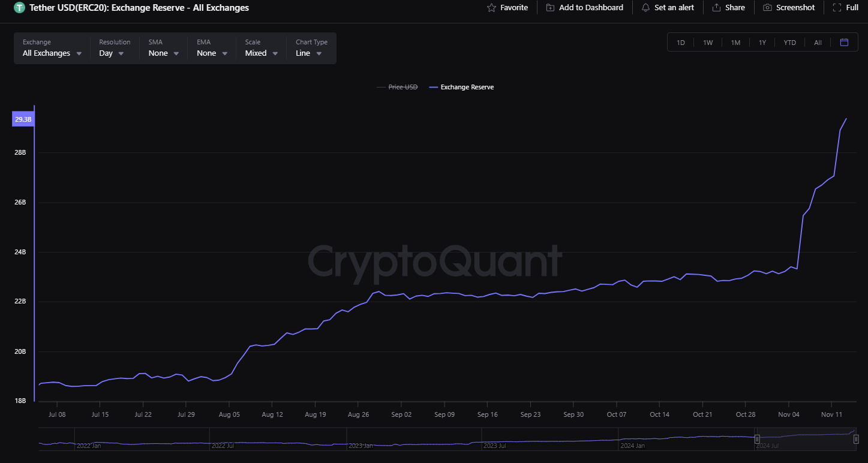Click the 2024 Jan point in range navigator
Image resolution: width=868 pixels, height=463 pixels.
pyautogui.click(x=633, y=446)
